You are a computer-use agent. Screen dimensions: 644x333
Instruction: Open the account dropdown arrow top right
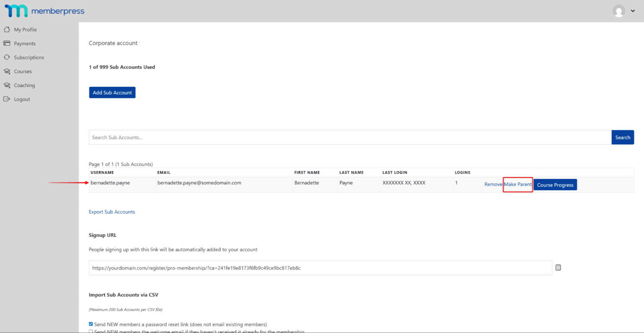(x=634, y=11)
